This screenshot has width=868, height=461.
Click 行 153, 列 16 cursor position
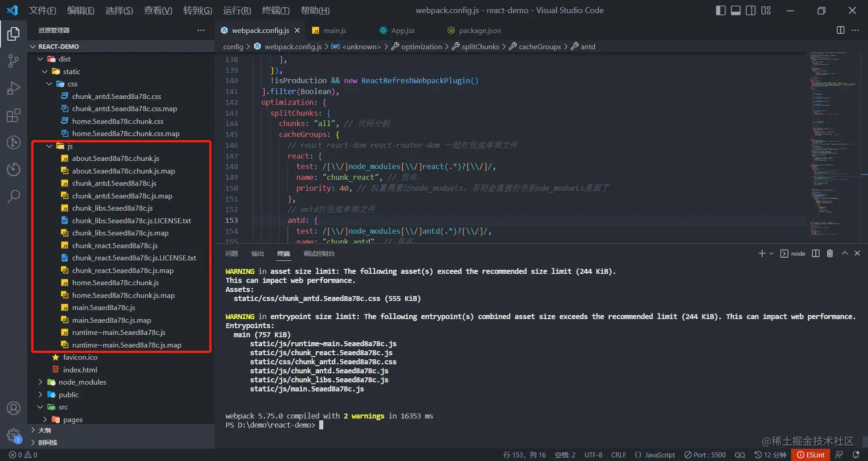pyautogui.click(x=525, y=455)
